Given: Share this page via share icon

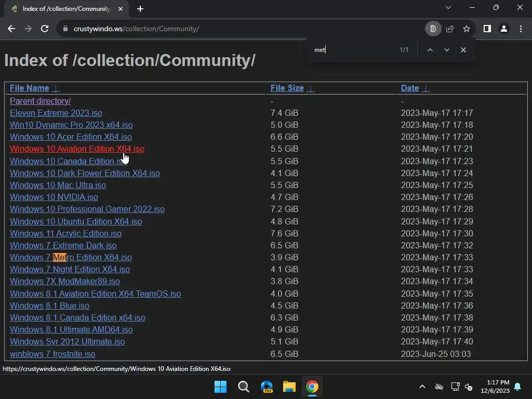Looking at the screenshot, I should point(450,29).
